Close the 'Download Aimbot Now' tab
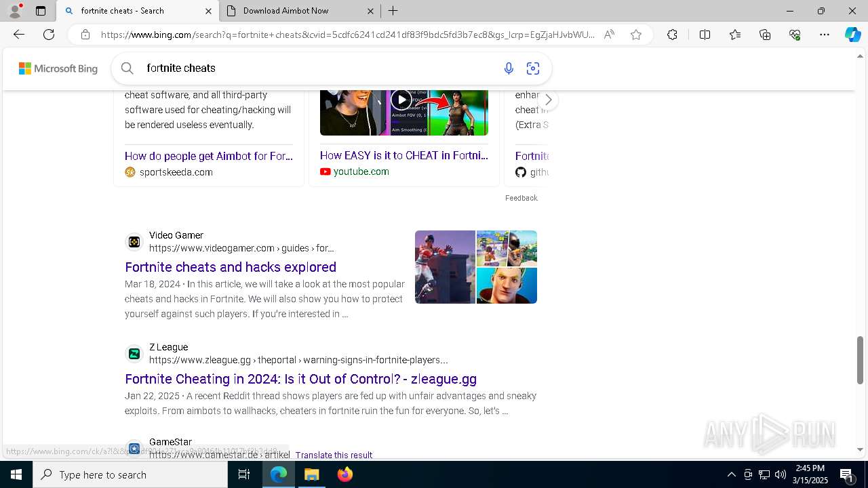Screen dimensions: 868x488 click(370, 11)
